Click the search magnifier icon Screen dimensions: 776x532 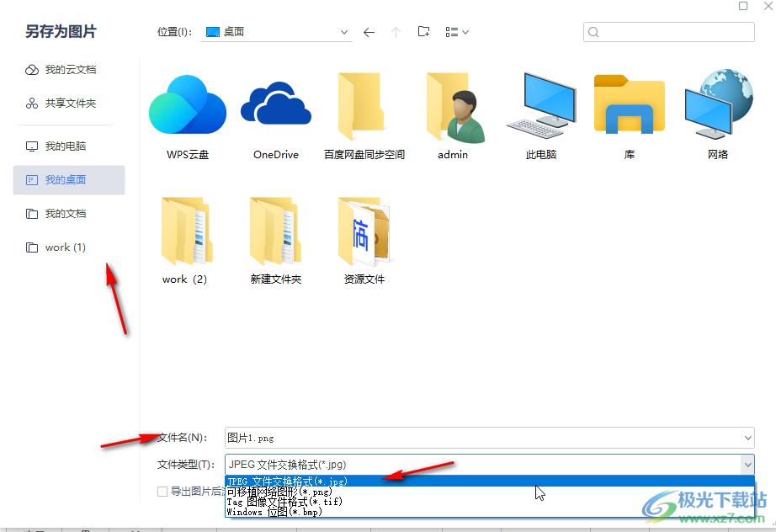[x=594, y=32]
